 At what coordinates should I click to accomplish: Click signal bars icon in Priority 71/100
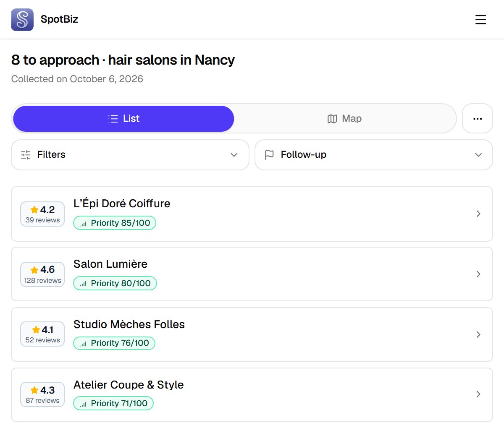[x=83, y=404]
